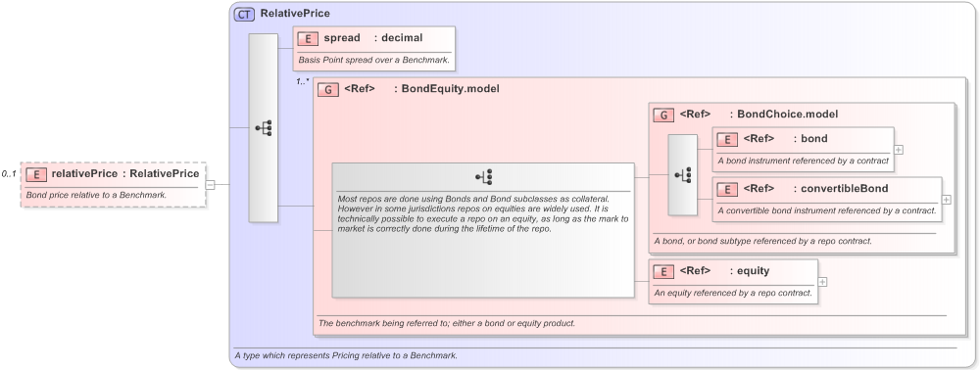Click the '<Ref> : BondChoice.model' label

759,115
